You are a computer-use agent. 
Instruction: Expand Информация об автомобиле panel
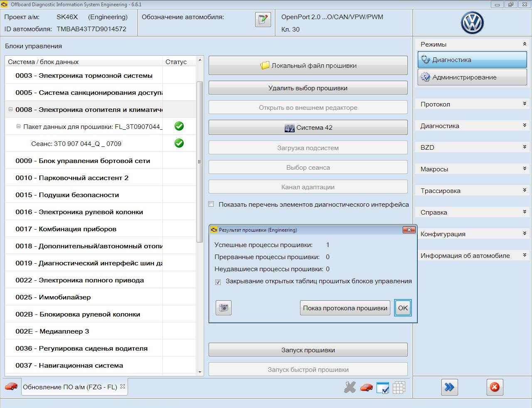525,255
